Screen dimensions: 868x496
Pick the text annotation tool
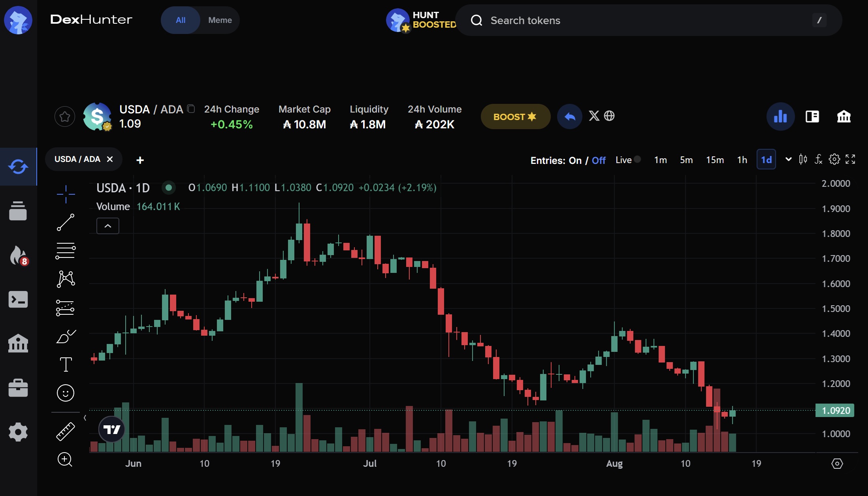pyautogui.click(x=66, y=364)
